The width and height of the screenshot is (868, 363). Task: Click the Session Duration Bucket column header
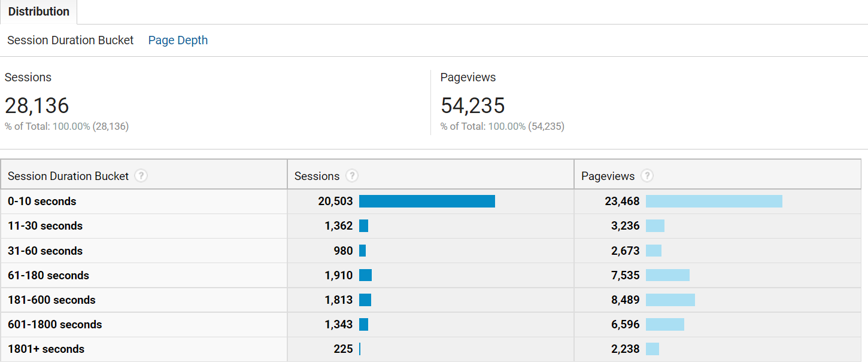68,176
